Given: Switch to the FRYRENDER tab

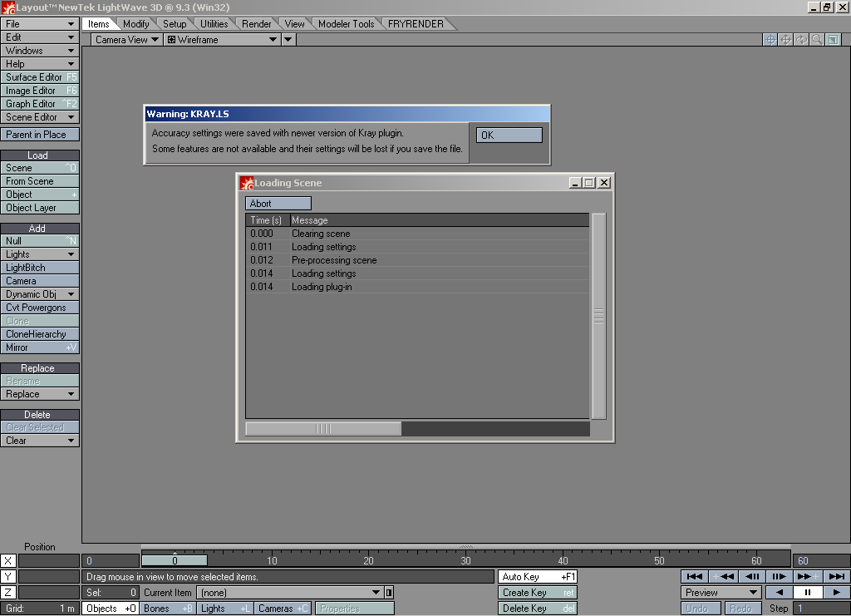Looking at the screenshot, I should click(416, 24).
